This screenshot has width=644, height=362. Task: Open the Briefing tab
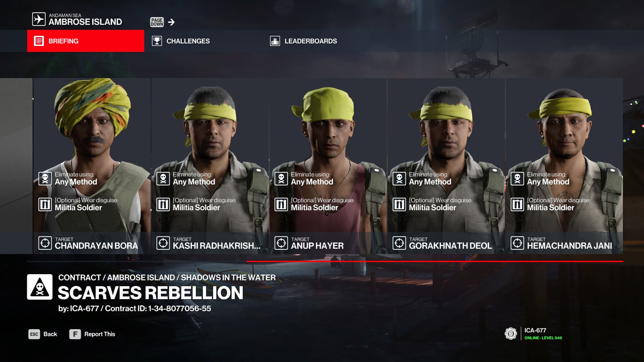(86, 41)
